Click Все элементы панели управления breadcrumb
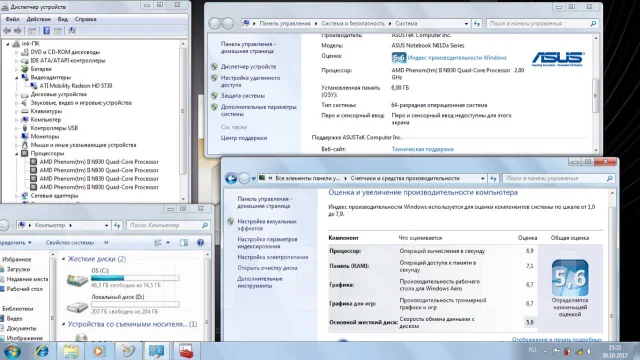The image size is (640, 360). pyautogui.click(x=307, y=178)
